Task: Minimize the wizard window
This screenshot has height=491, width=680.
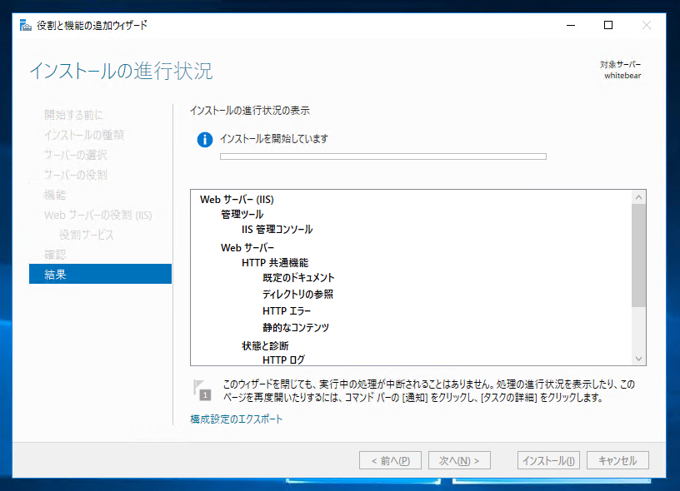Action: pos(571,25)
